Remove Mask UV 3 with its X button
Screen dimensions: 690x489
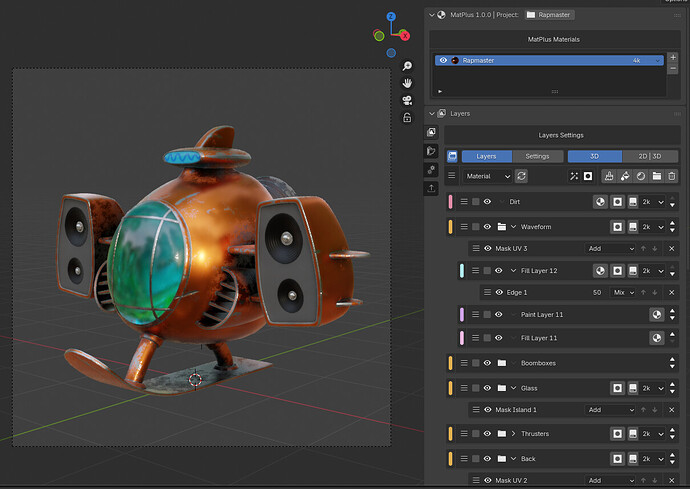coord(672,249)
